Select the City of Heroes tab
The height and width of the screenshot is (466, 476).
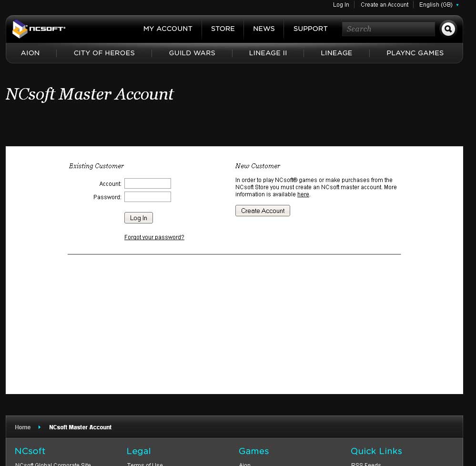click(x=104, y=53)
